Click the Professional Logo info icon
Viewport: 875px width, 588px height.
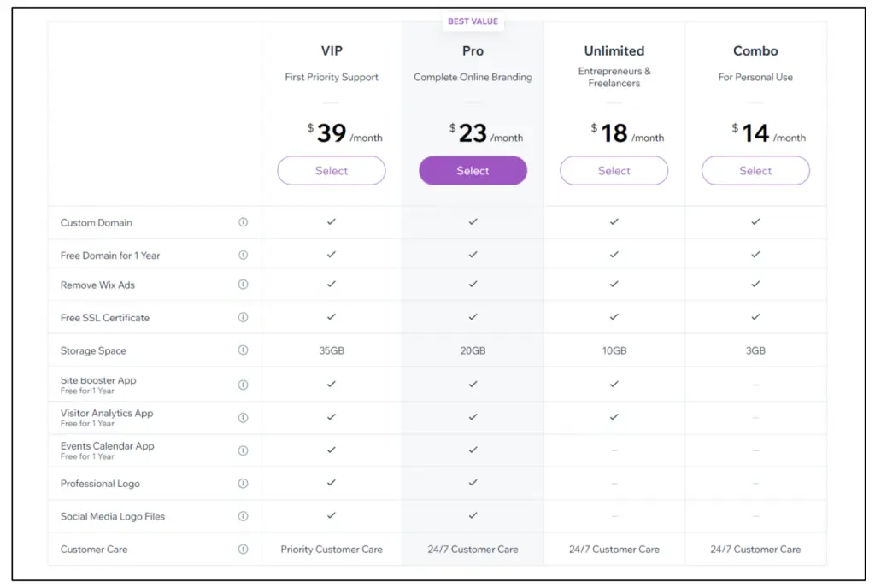[243, 484]
